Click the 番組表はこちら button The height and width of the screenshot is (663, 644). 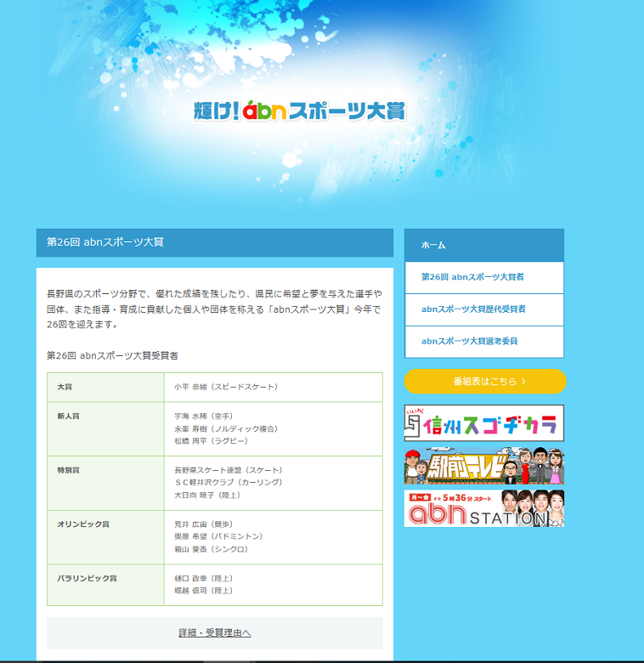484,382
